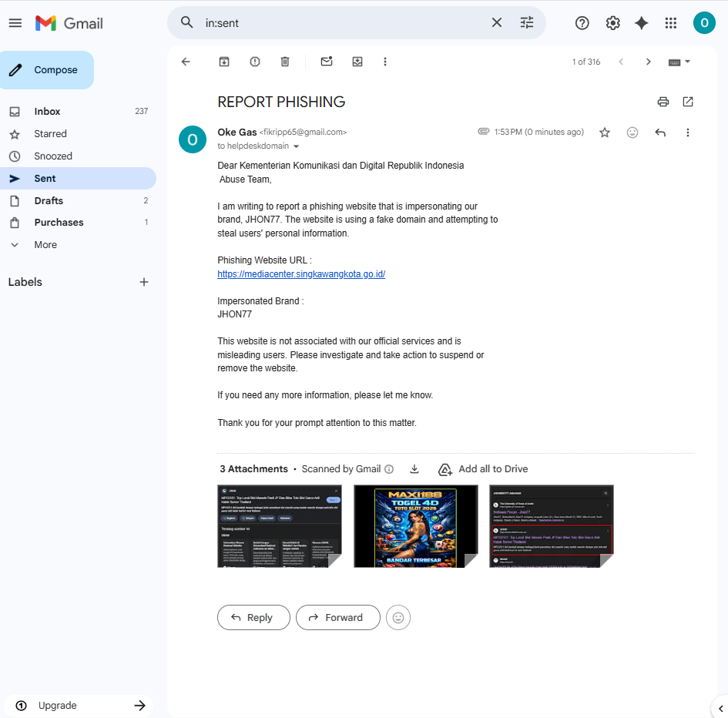Image resolution: width=728 pixels, height=718 pixels.
Task: Archive this email
Action: click(x=224, y=62)
